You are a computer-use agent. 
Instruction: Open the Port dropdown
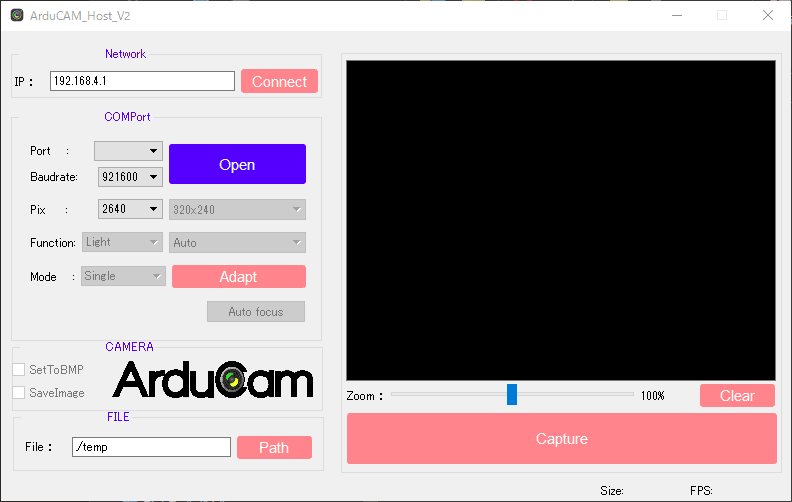coord(128,151)
